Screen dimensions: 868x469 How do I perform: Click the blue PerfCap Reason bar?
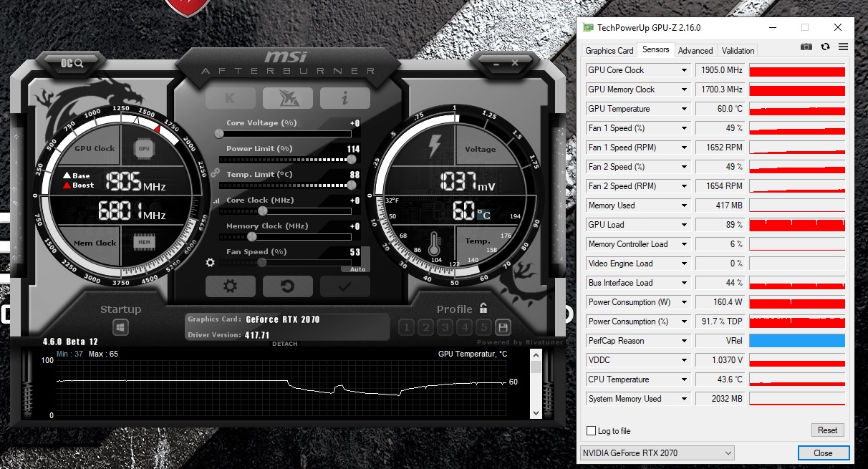[x=797, y=341]
